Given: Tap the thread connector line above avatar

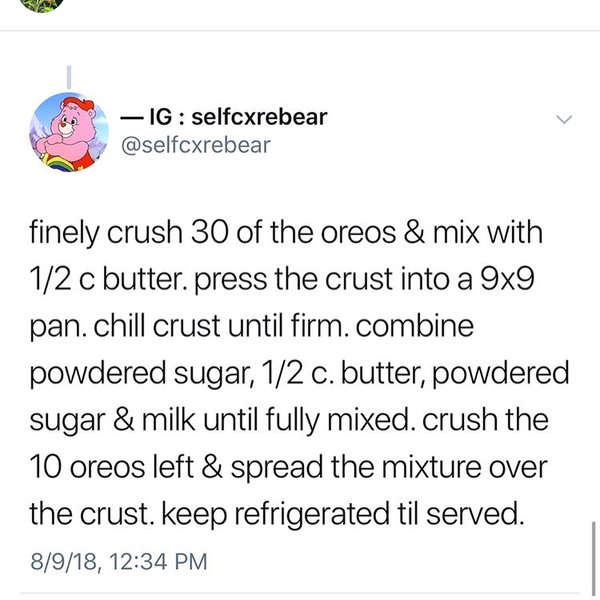Looking at the screenshot, I should pos(68,78).
